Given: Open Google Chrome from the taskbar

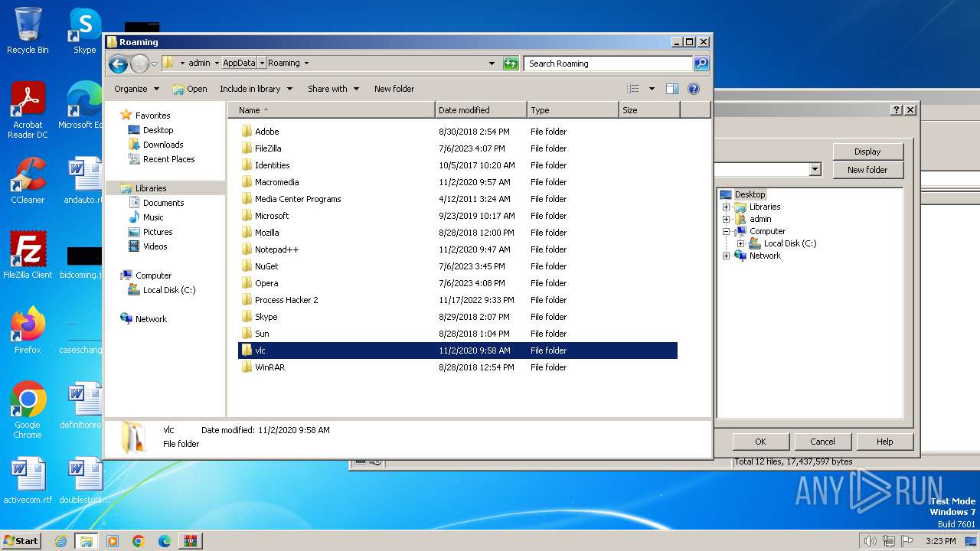Looking at the screenshot, I should coord(138,541).
